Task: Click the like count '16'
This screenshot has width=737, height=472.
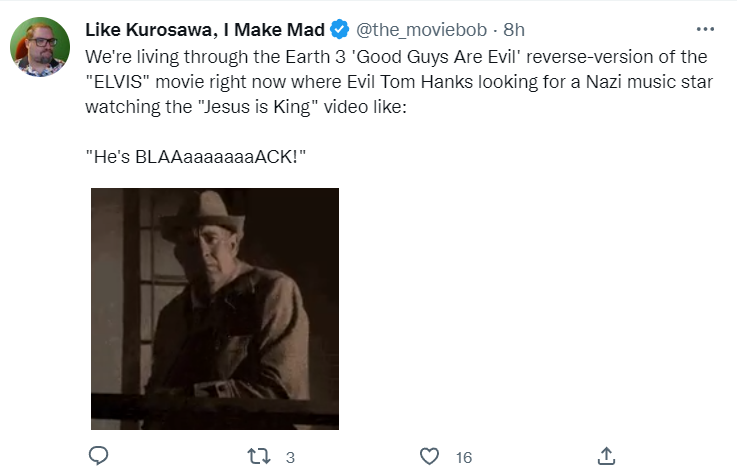Action: coord(463,458)
